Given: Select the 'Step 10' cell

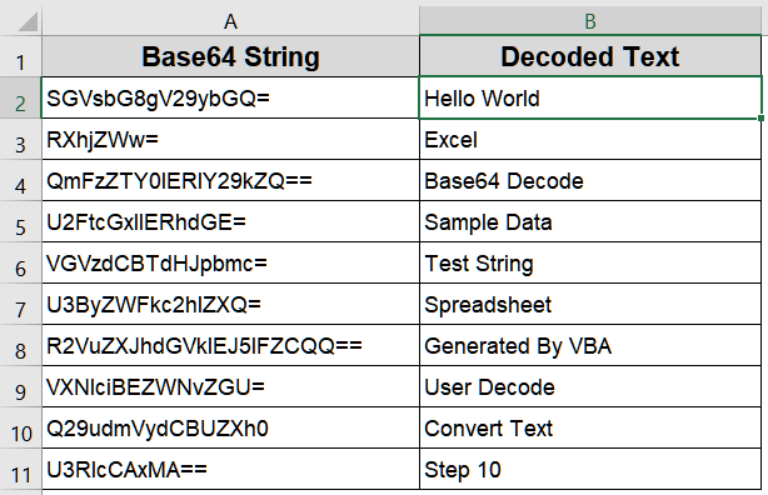Looking at the screenshot, I should click(x=590, y=469).
